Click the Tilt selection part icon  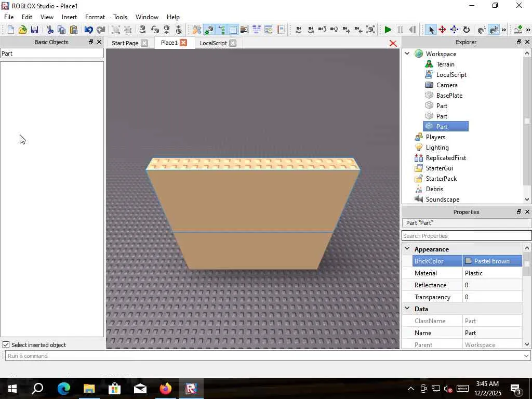tap(155, 30)
